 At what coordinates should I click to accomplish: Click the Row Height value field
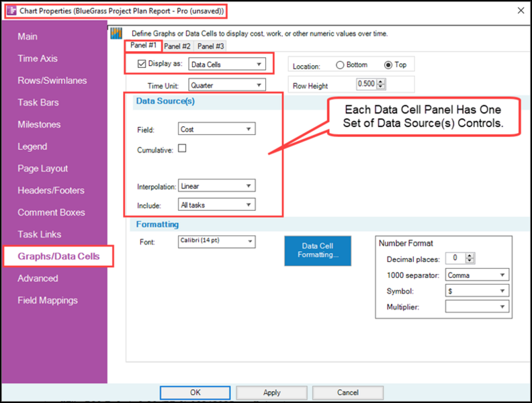[x=367, y=84]
